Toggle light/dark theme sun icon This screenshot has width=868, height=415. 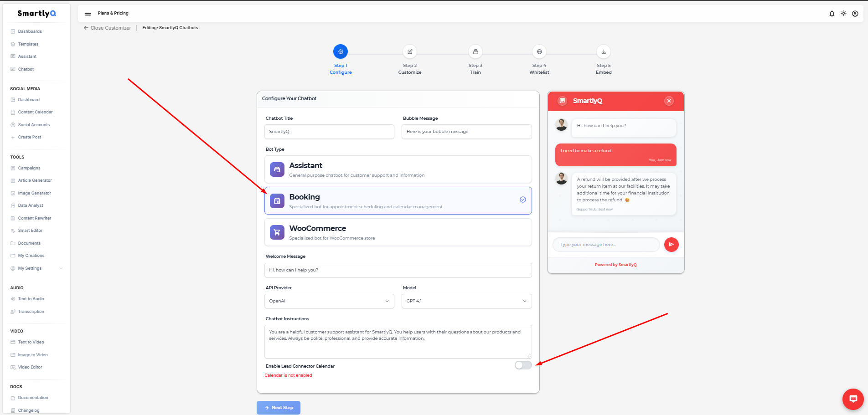click(844, 14)
